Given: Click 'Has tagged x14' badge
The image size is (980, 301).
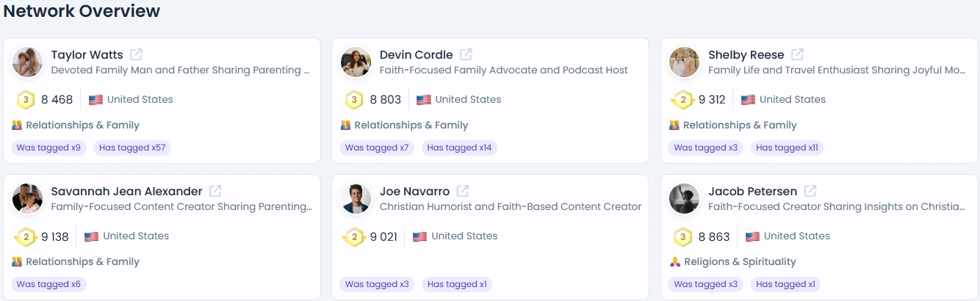Looking at the screenshot, I should 459,148.
